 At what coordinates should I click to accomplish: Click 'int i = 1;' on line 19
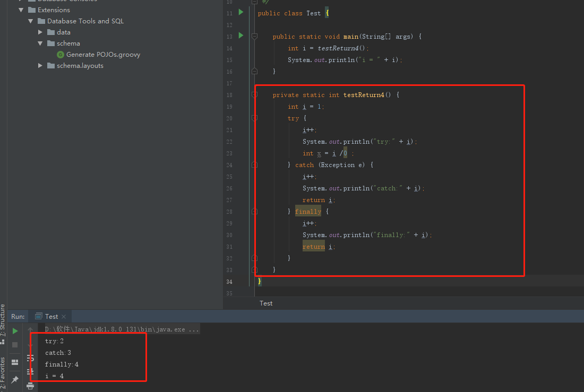click(x=306, y=107)
